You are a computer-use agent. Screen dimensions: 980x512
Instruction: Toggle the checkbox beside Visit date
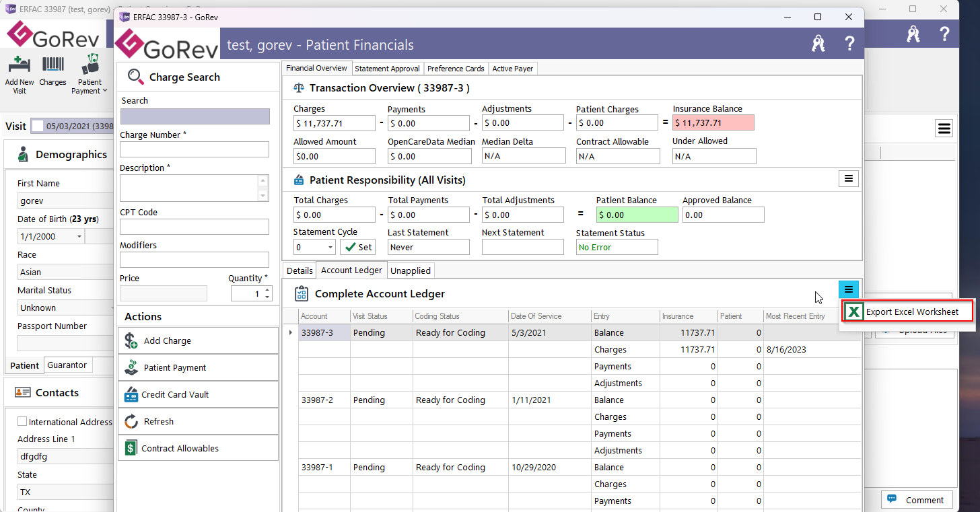38,126
